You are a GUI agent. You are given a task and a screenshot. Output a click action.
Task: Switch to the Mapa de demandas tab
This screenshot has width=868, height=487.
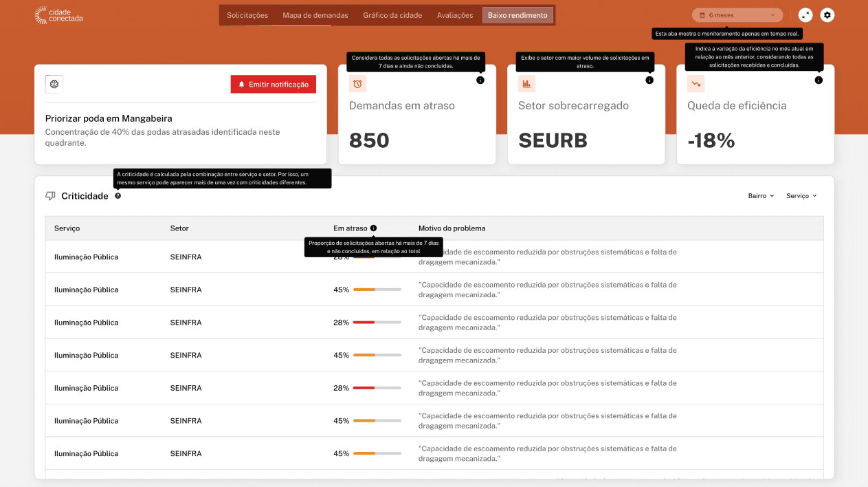point(315,15)
